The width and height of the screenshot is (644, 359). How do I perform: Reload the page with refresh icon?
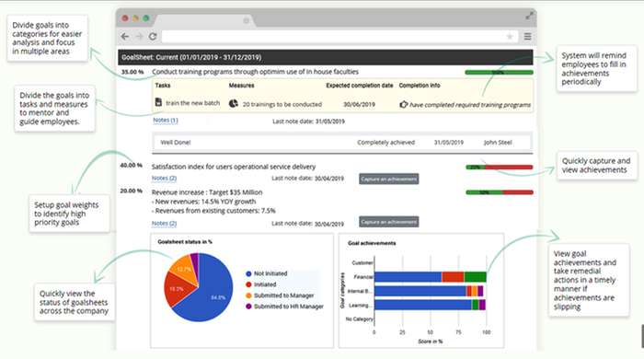pyautogui.click(x=153, y=37)
